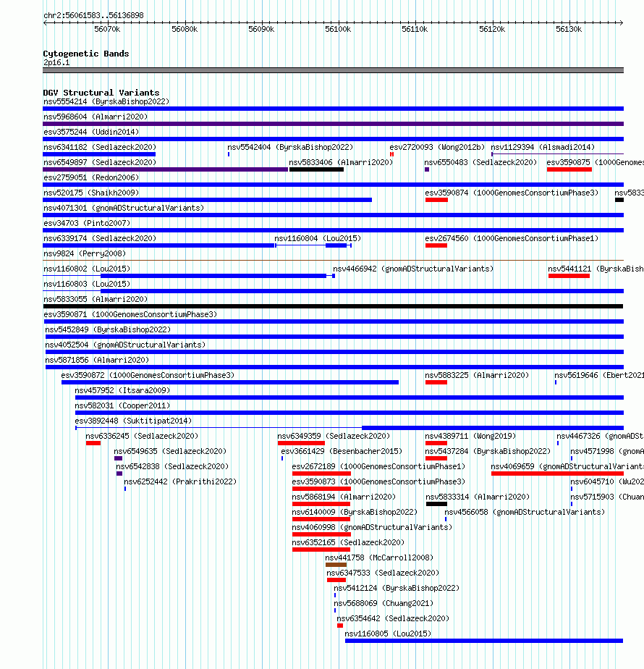This screenshot has width=644, height=669.
Task: Select nsv4052504 (gnomADStructuralVariants) label
Action: pyautogui.click(x=125, y=345)
